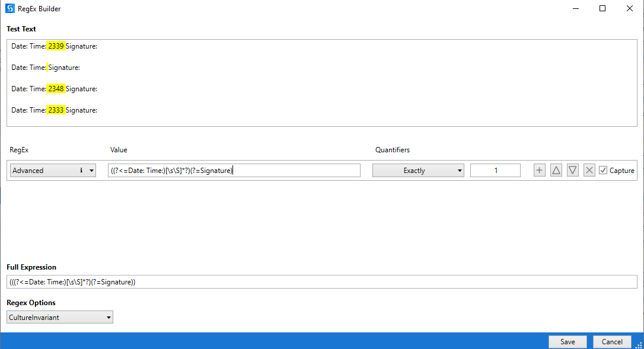Click the info icon beside Advanced
The height and width of the screenshot is (349, 644).
point(82,170)
